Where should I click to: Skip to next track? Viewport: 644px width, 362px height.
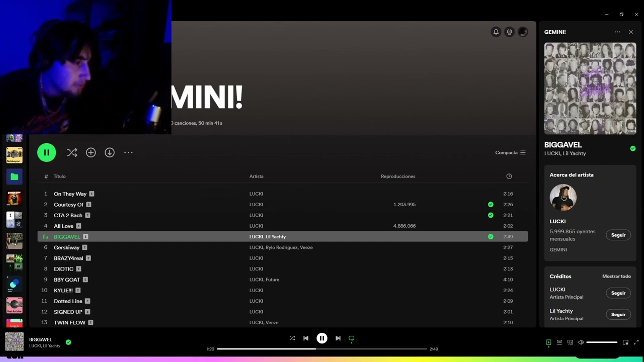tap(338, 338)
